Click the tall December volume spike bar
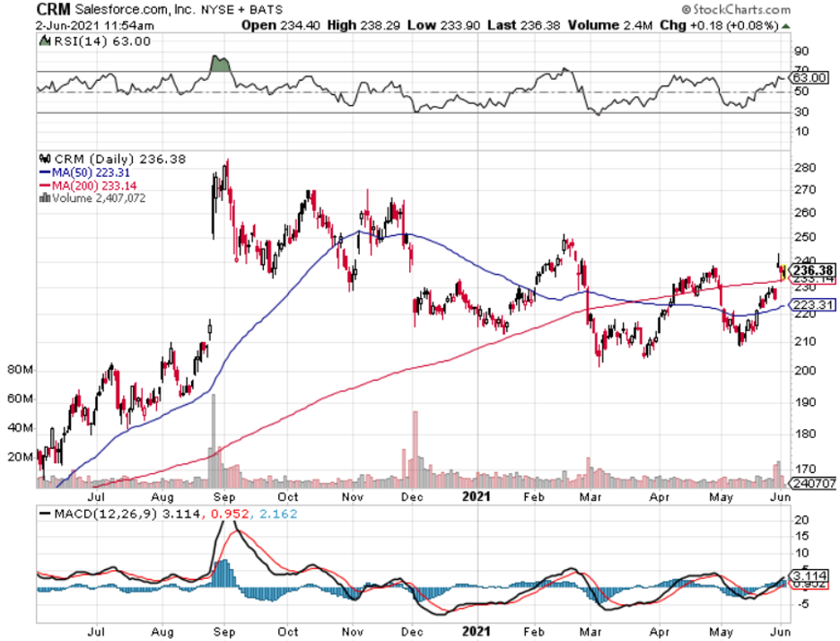This screenshot has width=840, height=641. [416, 450]
